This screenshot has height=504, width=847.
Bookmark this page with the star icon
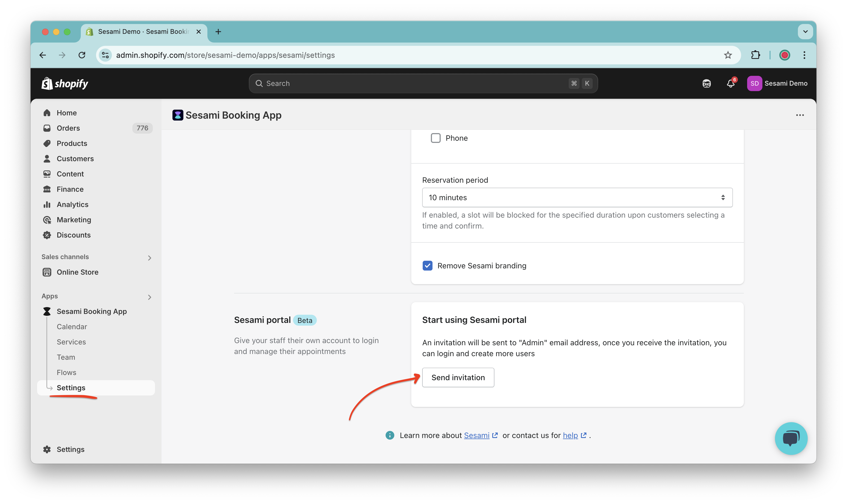[x=727, y=55]
